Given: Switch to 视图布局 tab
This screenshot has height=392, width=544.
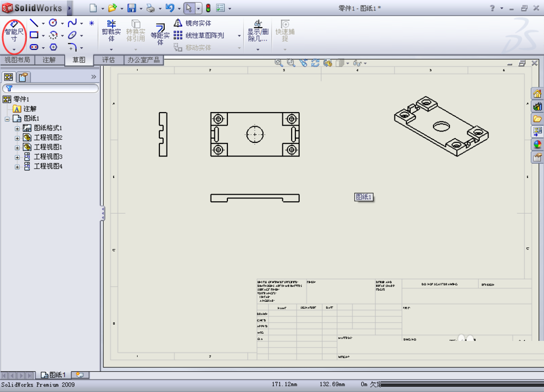Looking at the screenshot, I should (x=17, y=60).
